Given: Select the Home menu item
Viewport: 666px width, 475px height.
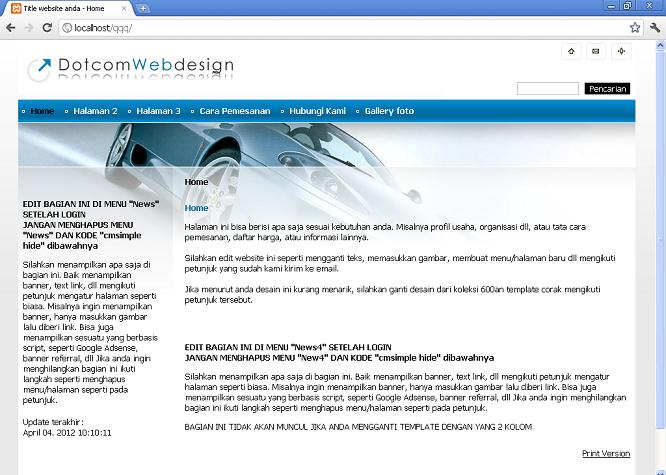Looking at the screenshot, I should [x=42, y=111].
